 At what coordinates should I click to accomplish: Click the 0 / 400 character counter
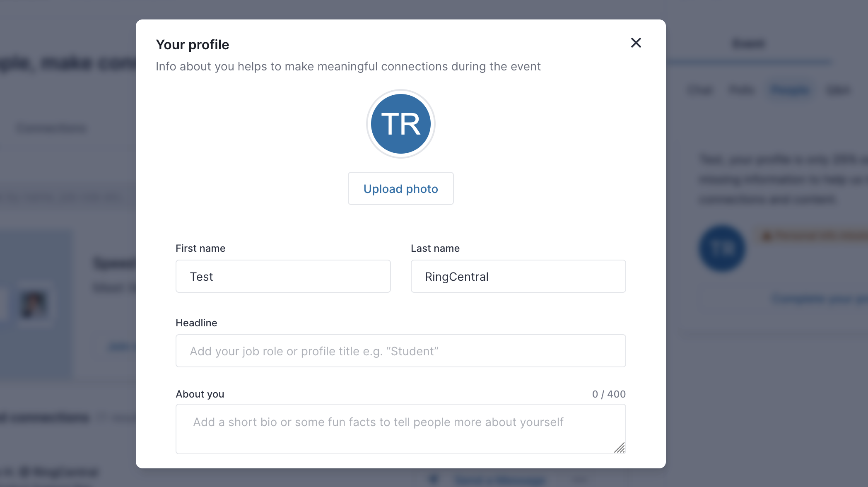pyautogui.click(x=609, y=394)
